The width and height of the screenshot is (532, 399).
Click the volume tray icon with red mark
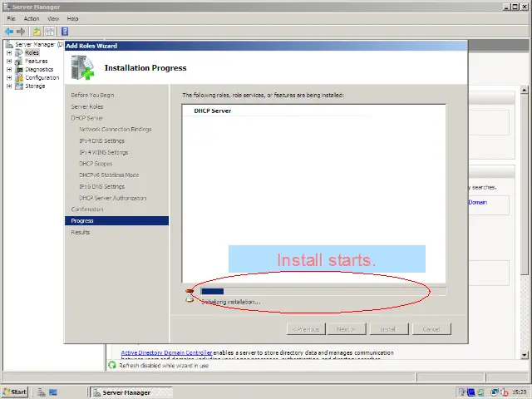[x=505, y=392]
